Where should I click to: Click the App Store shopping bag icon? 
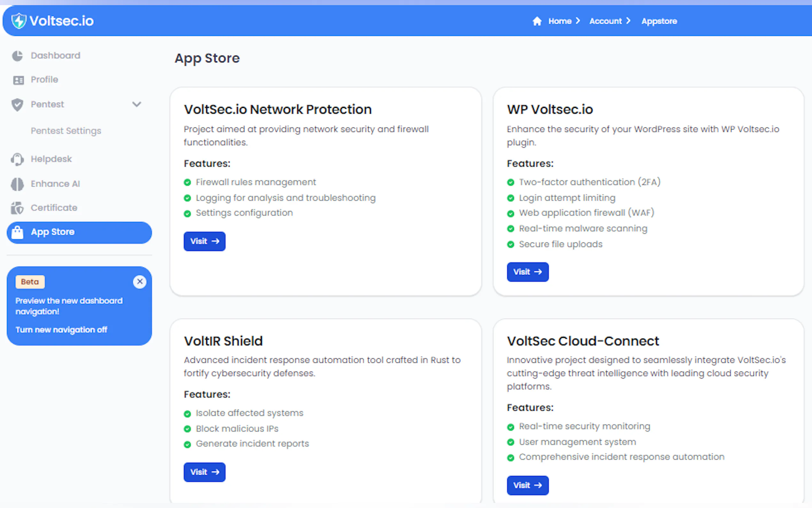[x=18, y=232]
